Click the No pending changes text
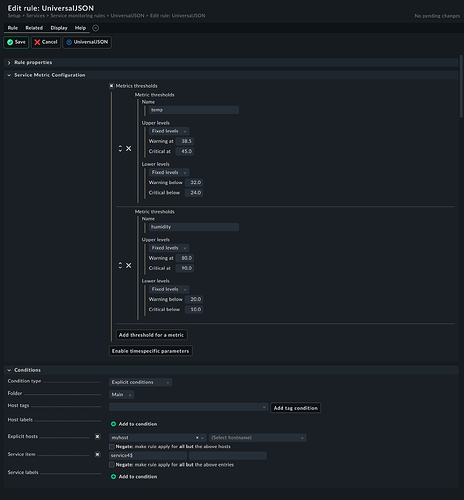The height and width of the screenshot is (500, 464). tap(437, 16)
